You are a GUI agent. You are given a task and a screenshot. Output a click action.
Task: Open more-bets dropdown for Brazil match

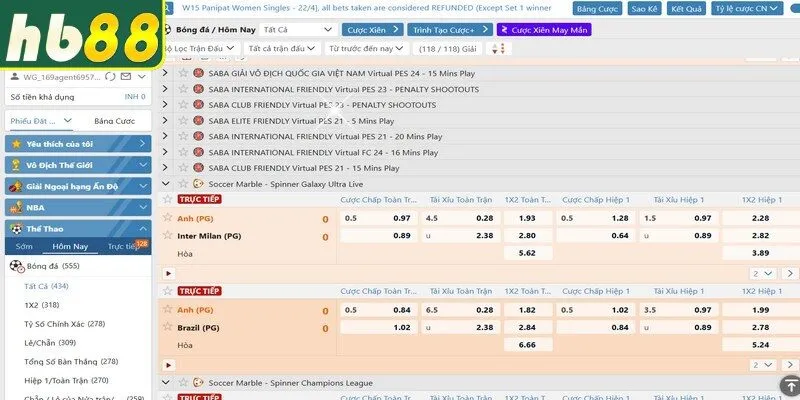click(763, 365)
